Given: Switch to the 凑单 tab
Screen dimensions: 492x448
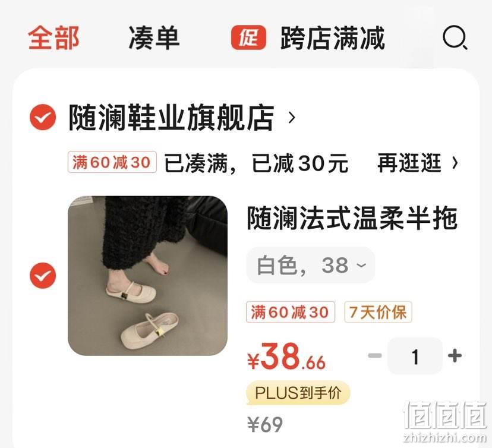Looking at the screenshot, I should 154,38.
